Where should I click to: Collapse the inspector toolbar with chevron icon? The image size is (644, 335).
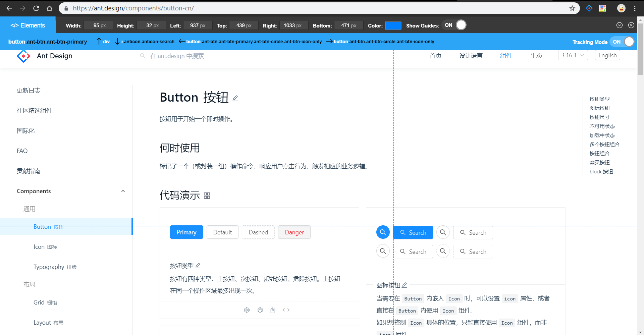(620, 25)
